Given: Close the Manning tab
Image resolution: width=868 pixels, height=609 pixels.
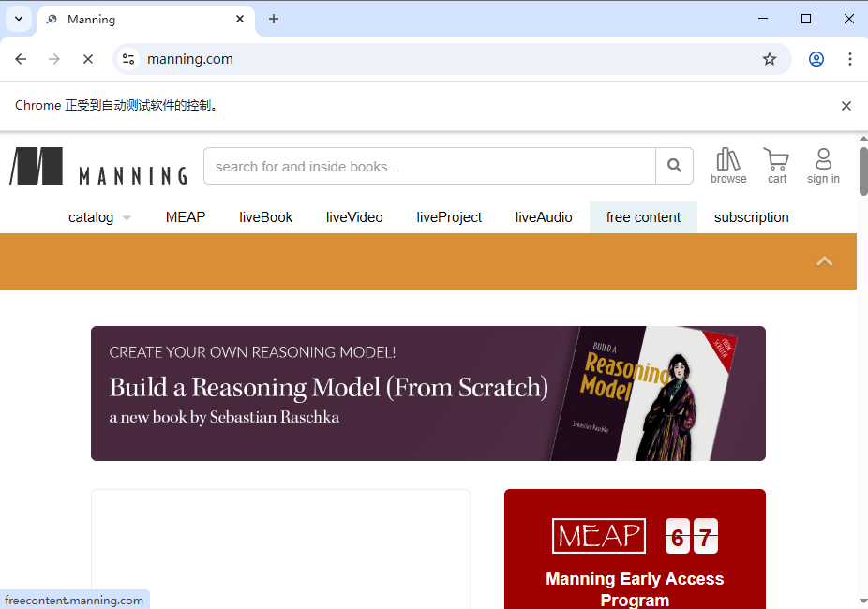Looking at the screenshot, I should click(x=240, y=19).
